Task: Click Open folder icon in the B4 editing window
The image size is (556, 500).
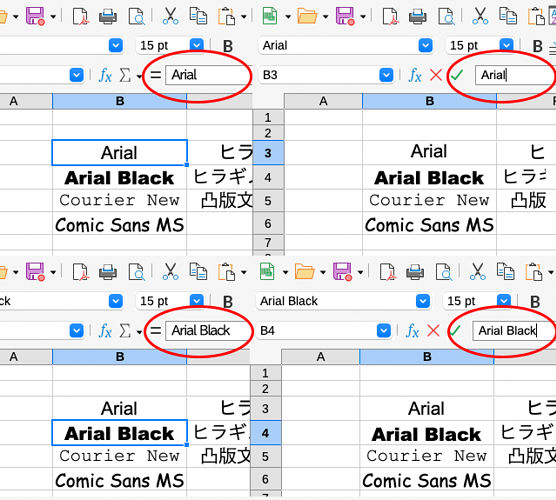Action: click(x=304, y=272)
